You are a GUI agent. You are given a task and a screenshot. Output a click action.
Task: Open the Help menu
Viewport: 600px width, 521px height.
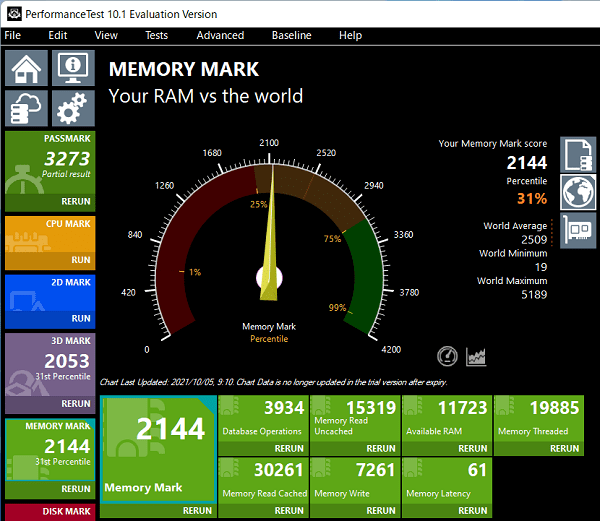(351, 36)
